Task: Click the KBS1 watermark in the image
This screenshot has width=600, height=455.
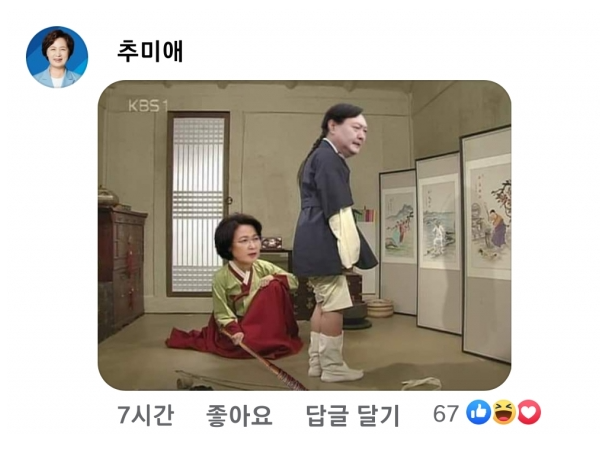Action: (148, 106)
